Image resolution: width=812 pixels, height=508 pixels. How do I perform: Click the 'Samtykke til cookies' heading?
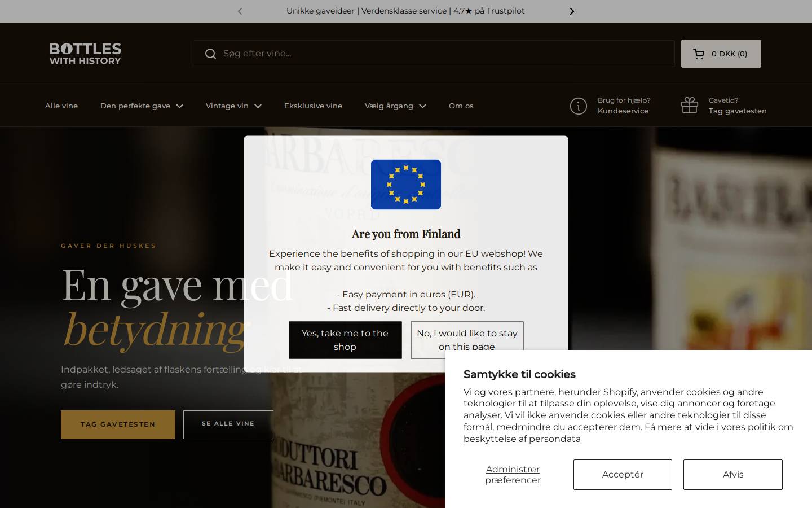click(x=519, y=374)
